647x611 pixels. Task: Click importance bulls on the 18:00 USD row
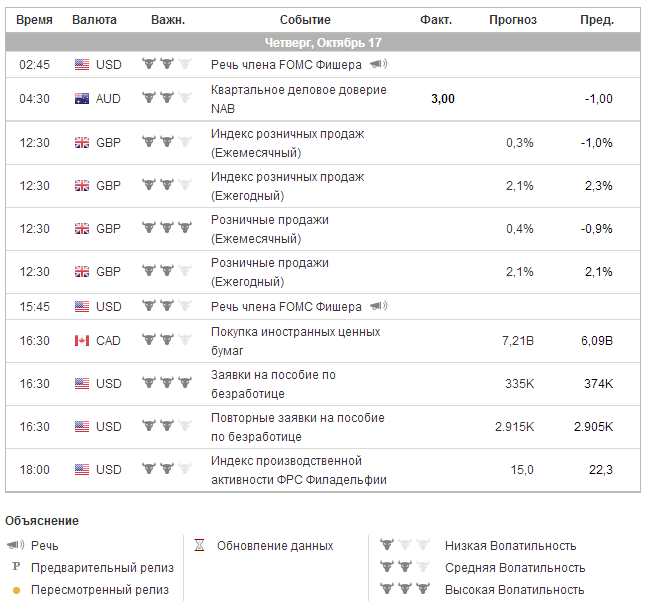(x=166, y=470)
